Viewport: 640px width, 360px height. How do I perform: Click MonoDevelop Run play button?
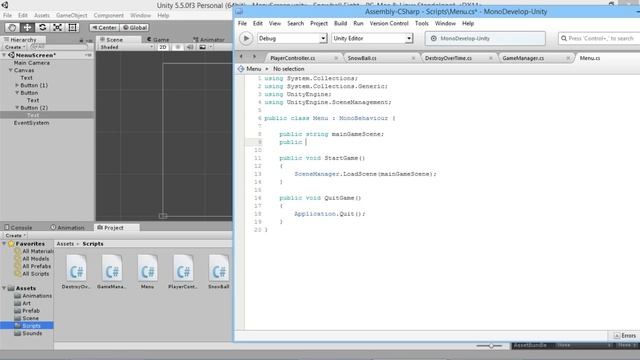[x=246, y=38]
